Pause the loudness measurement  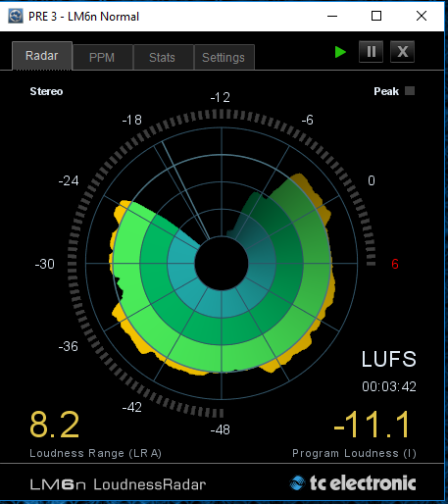[372, 52]
